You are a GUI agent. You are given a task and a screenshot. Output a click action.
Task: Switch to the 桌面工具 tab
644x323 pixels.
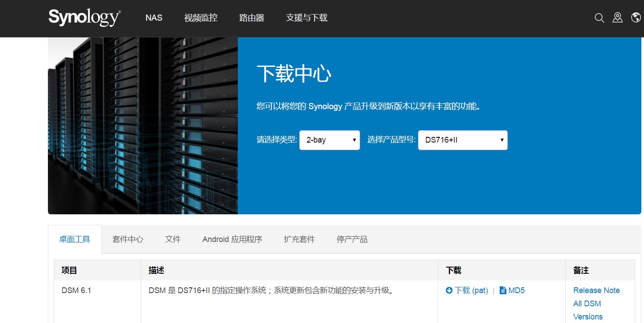(x=75, y=239)
